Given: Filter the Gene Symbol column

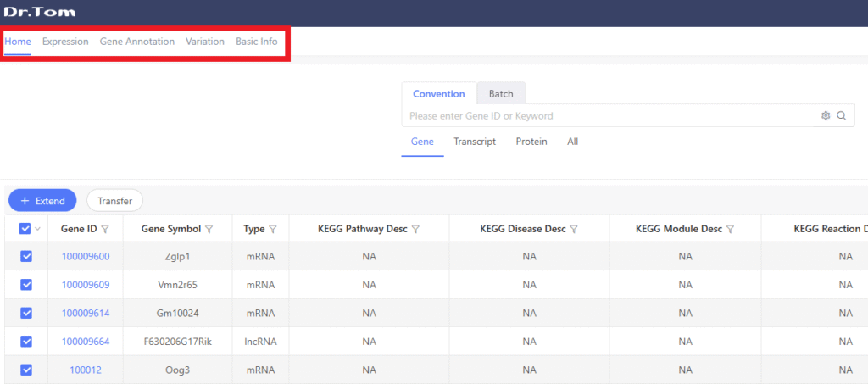Looking at the screenshot, I should (209, 229).
